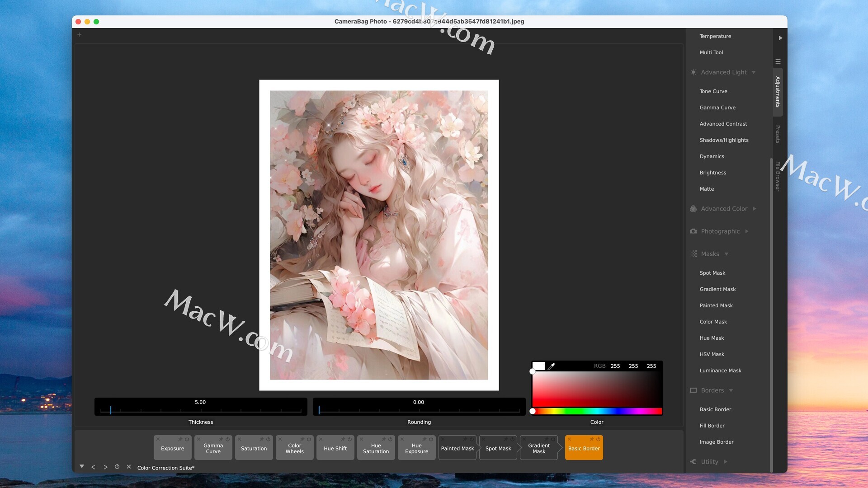Select the Color Wheels adjustment tile
This screenshot has width=868, height=488.
(294, 449)
